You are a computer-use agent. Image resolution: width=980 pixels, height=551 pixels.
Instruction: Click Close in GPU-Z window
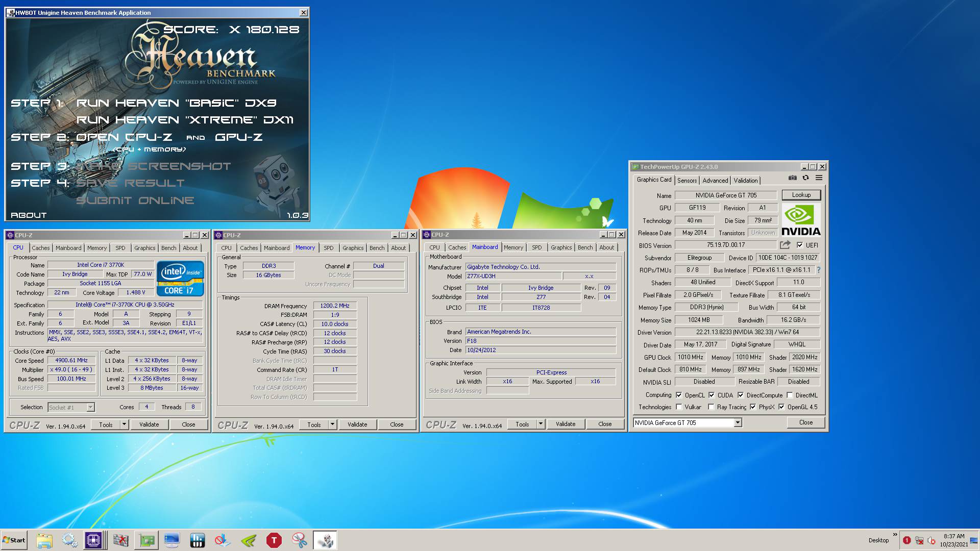[805, 422]
